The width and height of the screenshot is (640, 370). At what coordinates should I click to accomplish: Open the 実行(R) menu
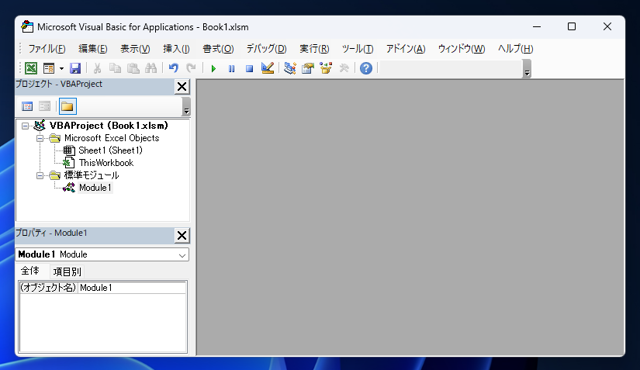(x=314, y=49)
